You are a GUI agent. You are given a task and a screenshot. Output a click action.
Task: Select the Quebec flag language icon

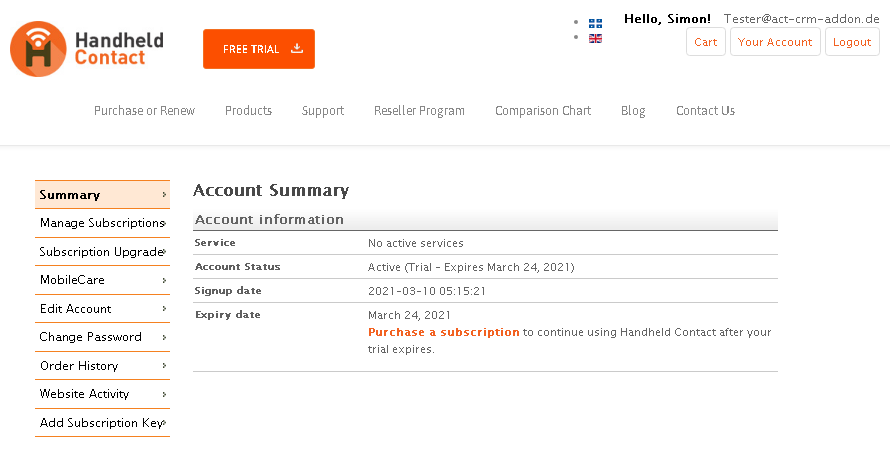[595, 23]
